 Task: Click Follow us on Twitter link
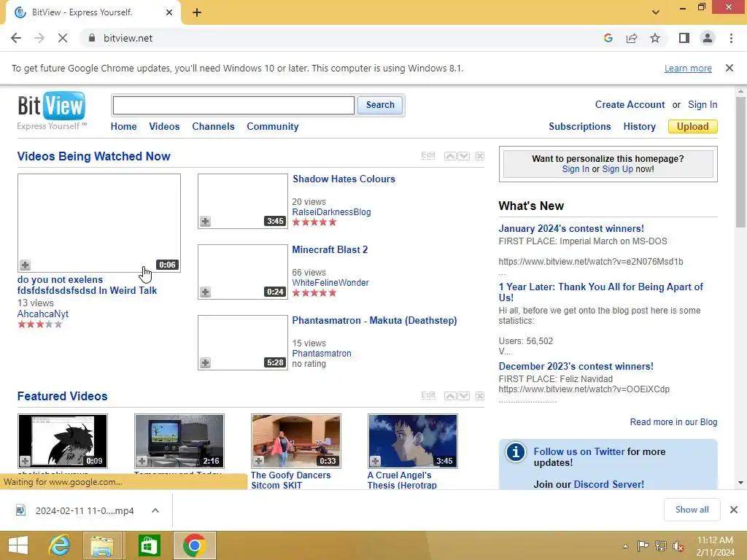tap(578, 451)
